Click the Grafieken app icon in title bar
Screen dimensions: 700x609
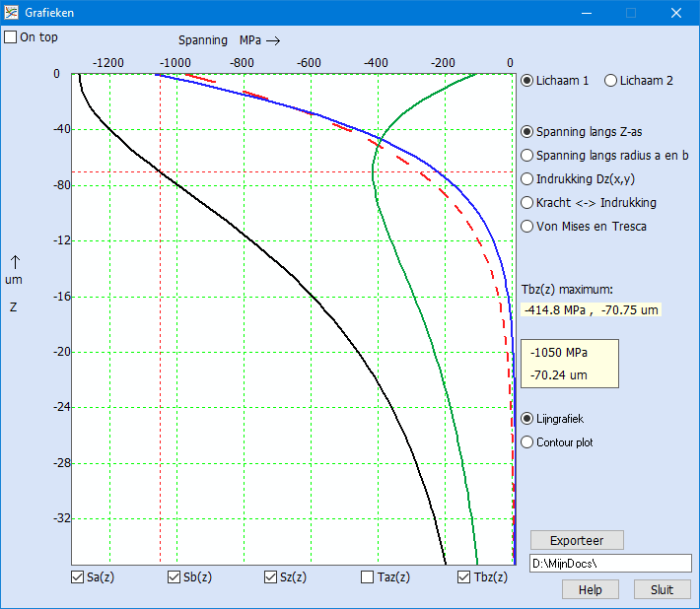point(11,13)
